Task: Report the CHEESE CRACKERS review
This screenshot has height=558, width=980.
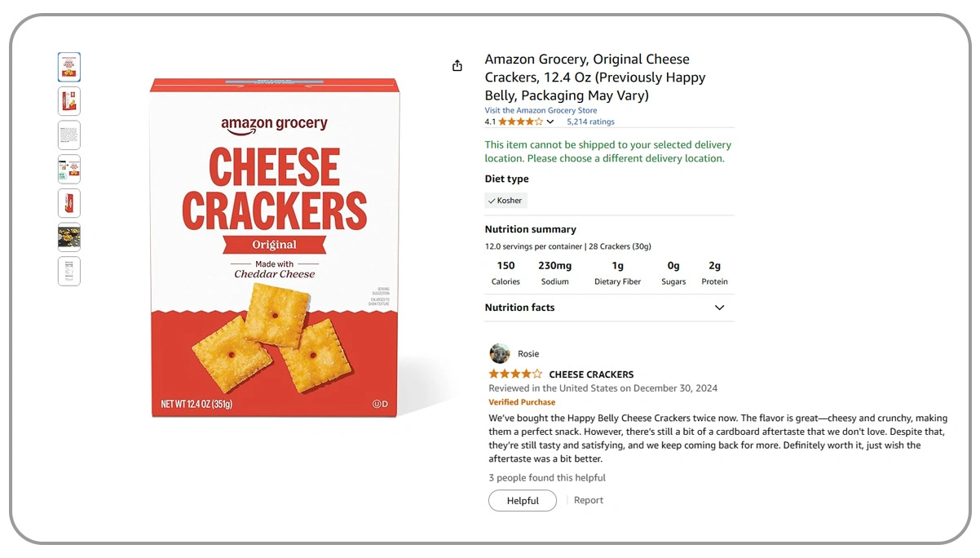Action: point(588,499)
